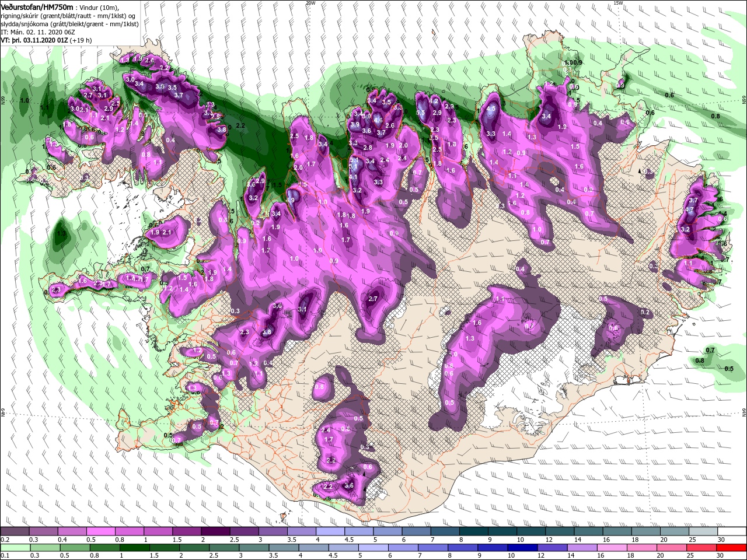Click the 1.3 value in the offshore western rain patch
The height and width of the screenshot is (560, 747).
[61, 234]
